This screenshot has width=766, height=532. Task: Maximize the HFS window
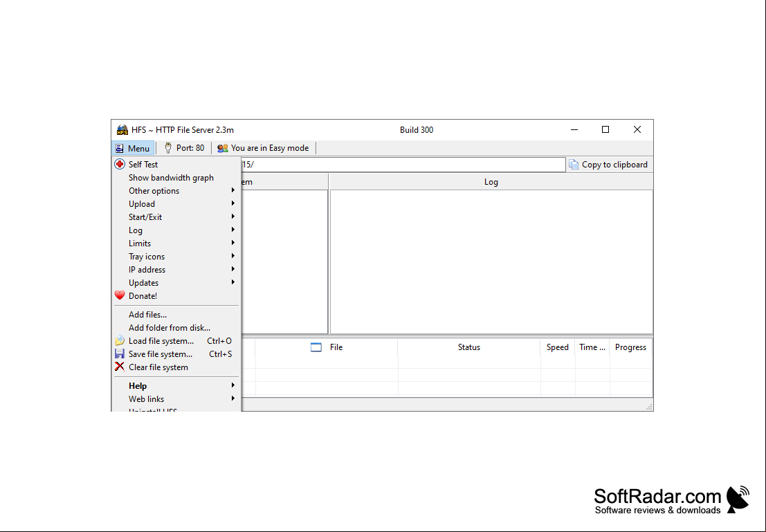(x=605, y=129)
